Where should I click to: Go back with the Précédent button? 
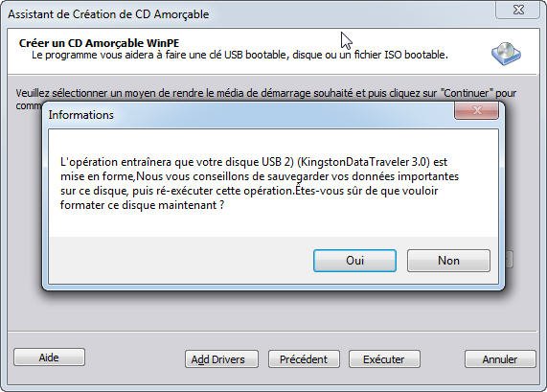304,359
